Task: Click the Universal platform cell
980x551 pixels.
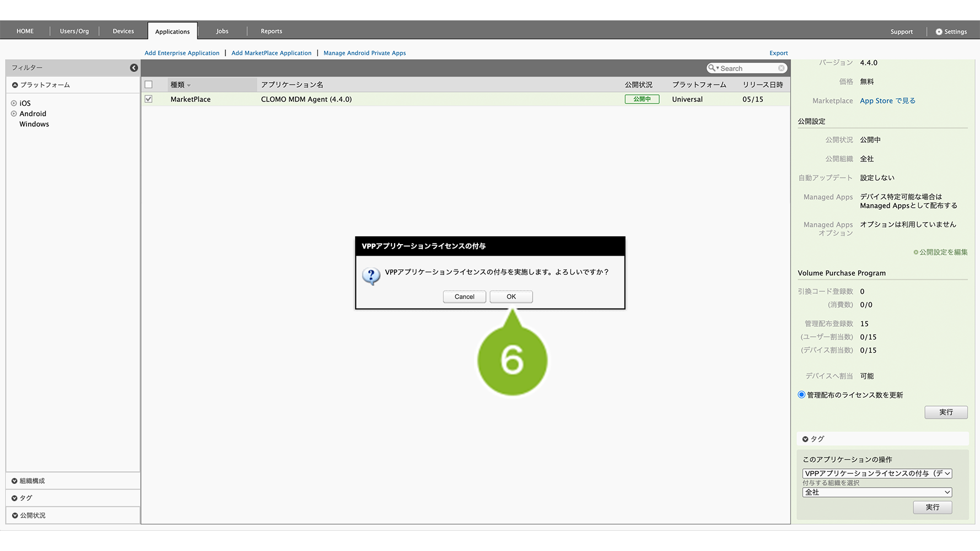Action: click(x=687, y=99)
